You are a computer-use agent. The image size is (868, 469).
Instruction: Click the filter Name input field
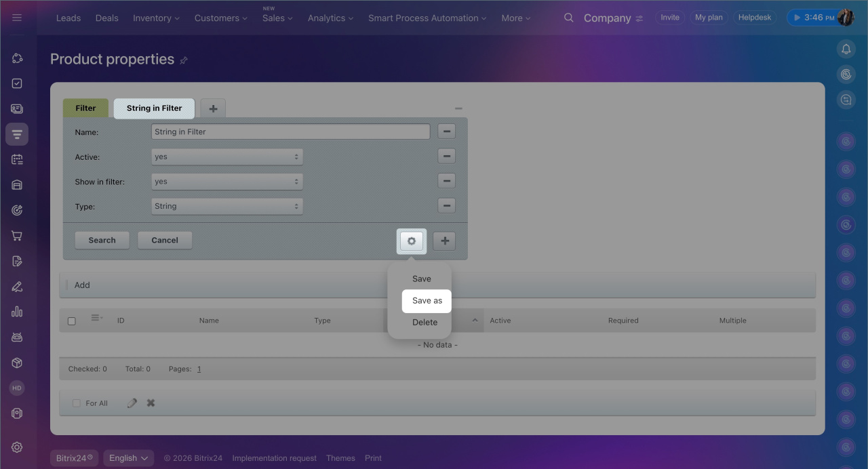tap(290, 131)
